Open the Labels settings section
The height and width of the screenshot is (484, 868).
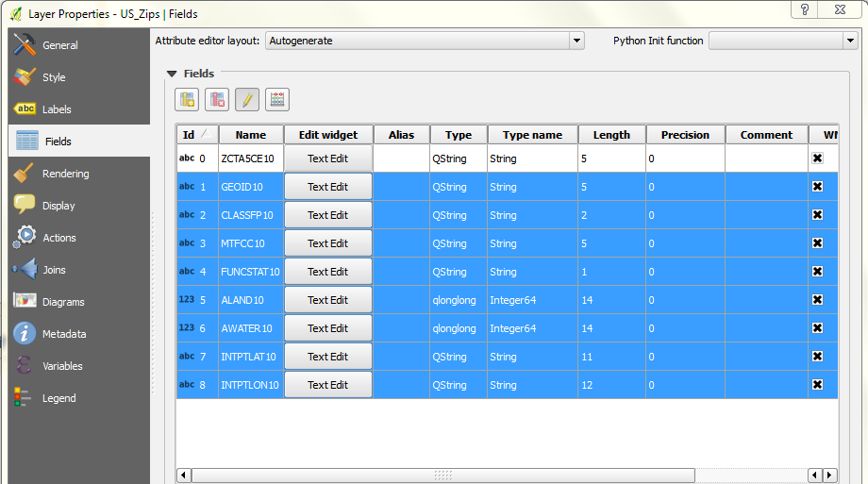(79, 109)
